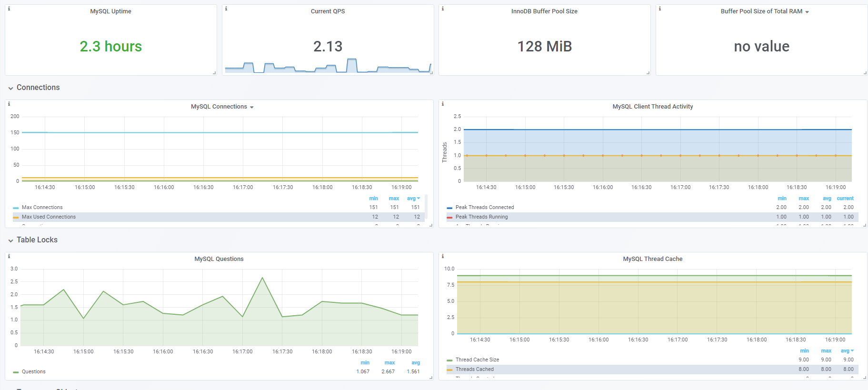Click resize handle of MySQL Connections panel
868x390 pixels.
431,225
